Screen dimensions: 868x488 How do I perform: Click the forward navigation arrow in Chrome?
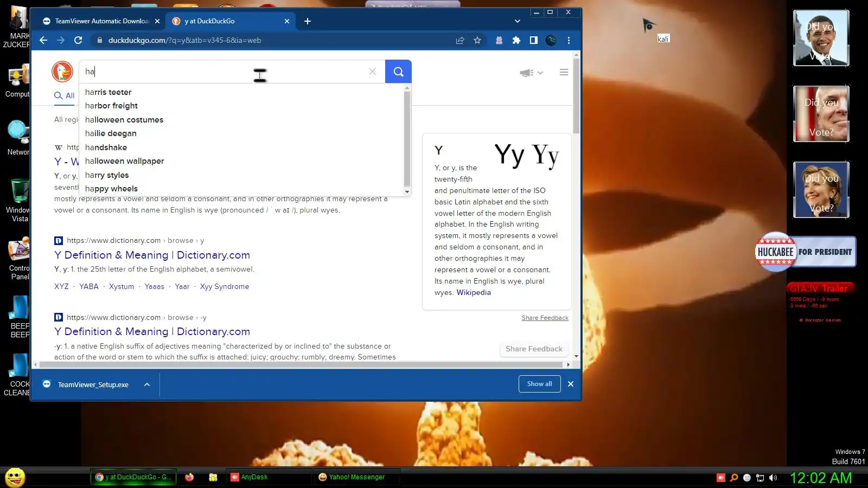[61, 40]
